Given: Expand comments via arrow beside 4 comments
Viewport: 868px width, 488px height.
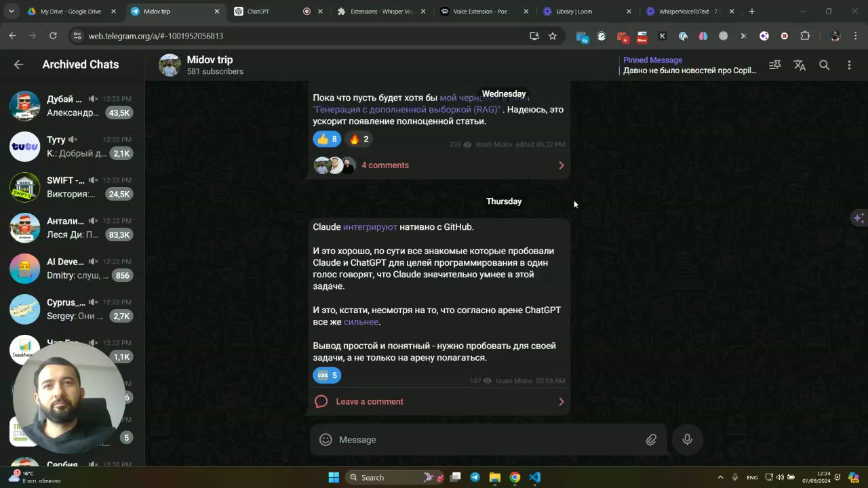Looking at the screenshot, I should tap(561, 165).
